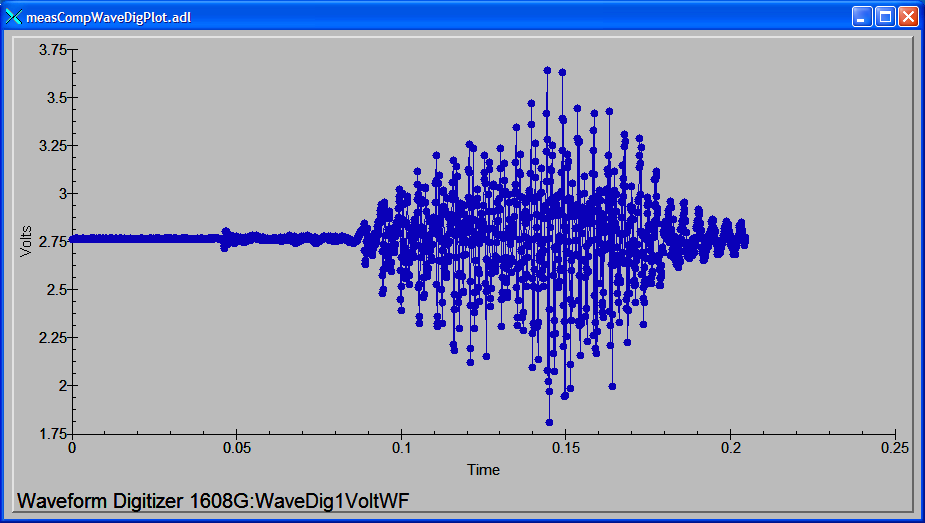Viewport: 925px width, 523px height.
Task: Click the 0.05 x-axis tick value
Action: pyautogui.click(x=236, y=449)
